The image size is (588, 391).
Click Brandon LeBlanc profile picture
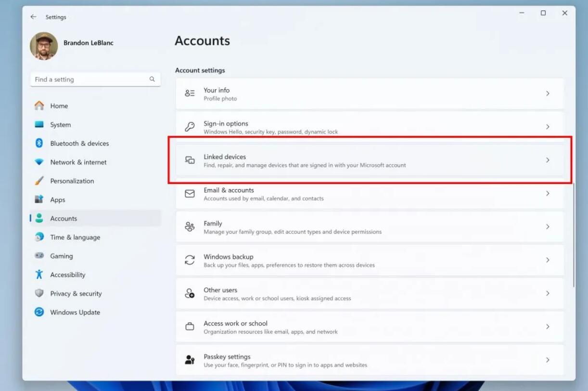point(44,46)
